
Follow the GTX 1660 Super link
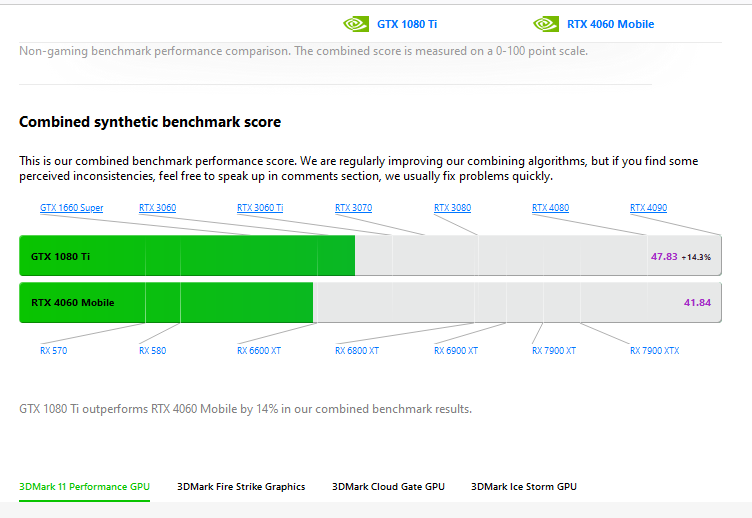click(71, 208)
